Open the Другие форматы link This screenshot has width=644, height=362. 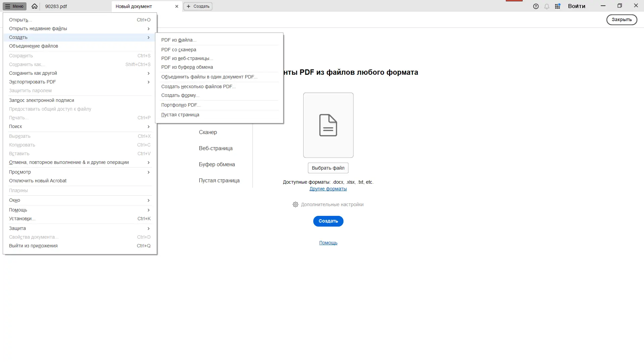328,189
